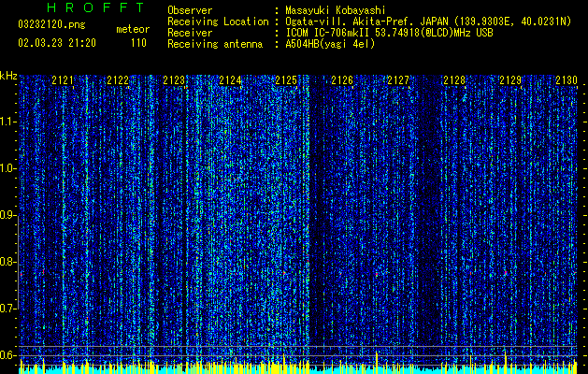
Task: Click the 2122 time marker
Action: tap(118, 80)
